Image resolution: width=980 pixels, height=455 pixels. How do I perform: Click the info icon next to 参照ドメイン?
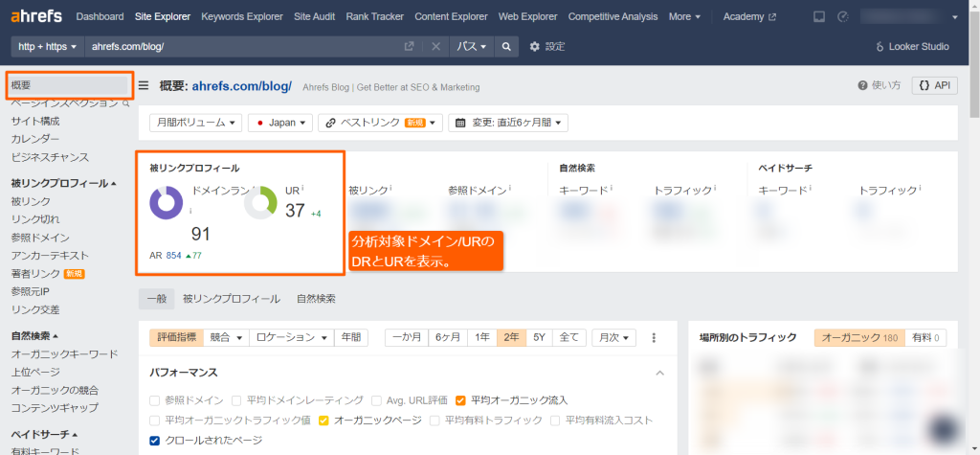tap(509, 187)
